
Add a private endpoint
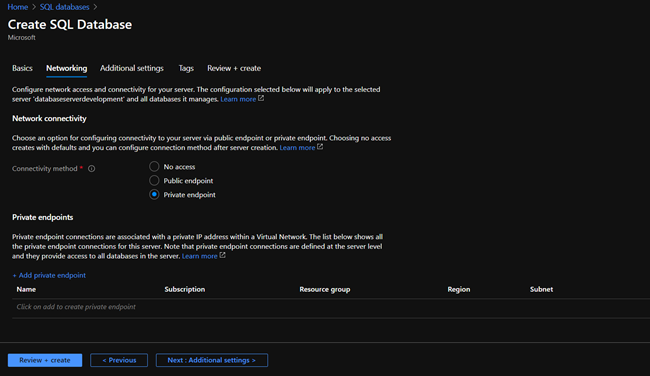tap(49, 275)
